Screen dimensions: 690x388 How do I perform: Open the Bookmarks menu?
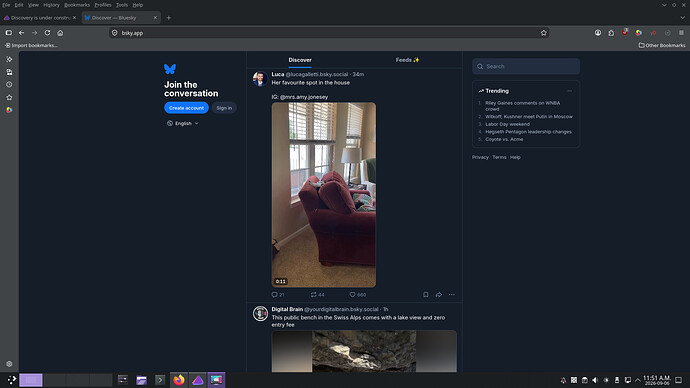pyautogui.click(x=77, y=5)
